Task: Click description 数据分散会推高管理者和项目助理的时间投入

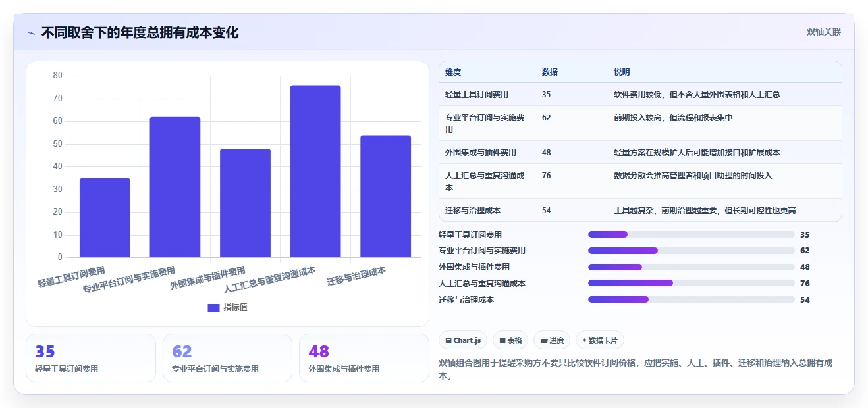Action: point(693,176)
